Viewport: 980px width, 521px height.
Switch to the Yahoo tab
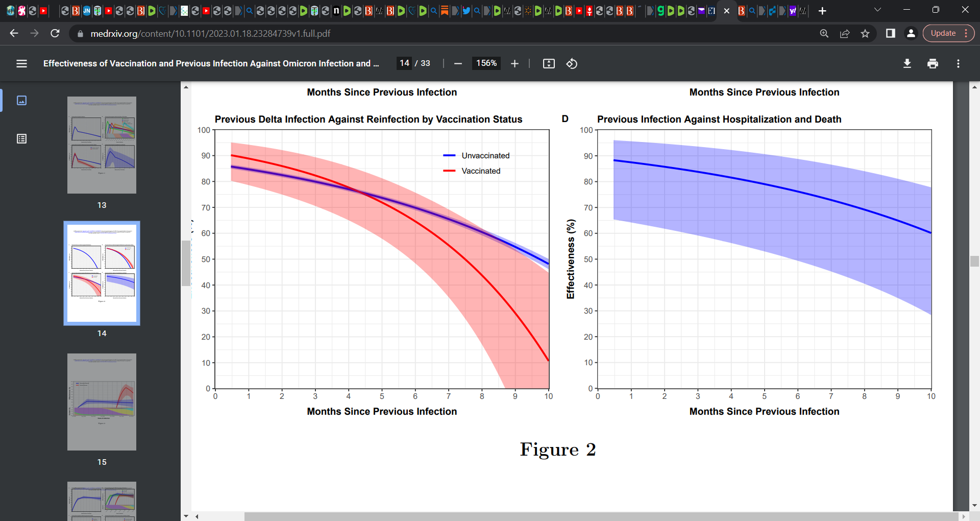click(793, 11)
